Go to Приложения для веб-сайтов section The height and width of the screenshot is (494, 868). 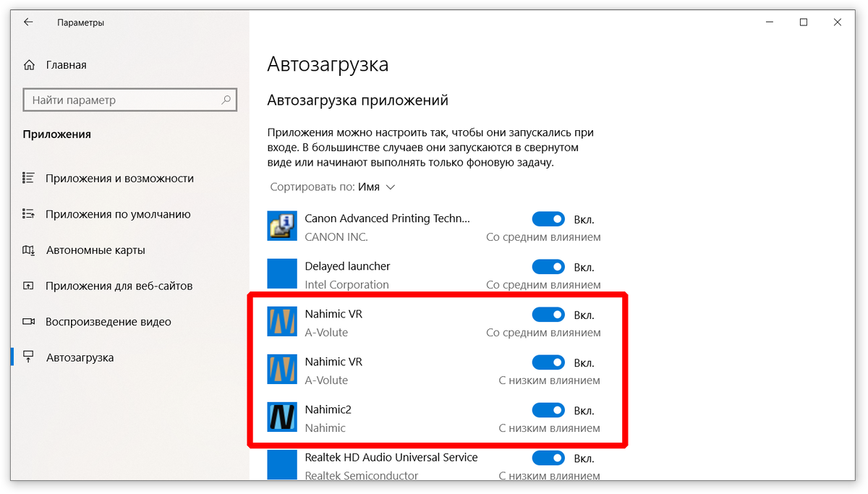coord(119,286)
